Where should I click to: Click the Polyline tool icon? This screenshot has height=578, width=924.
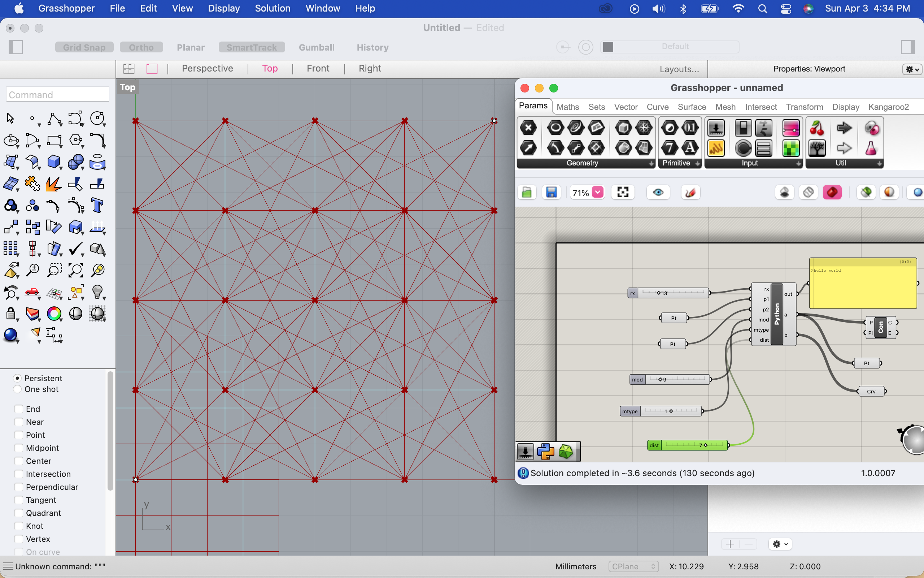(x=54, y=118)
